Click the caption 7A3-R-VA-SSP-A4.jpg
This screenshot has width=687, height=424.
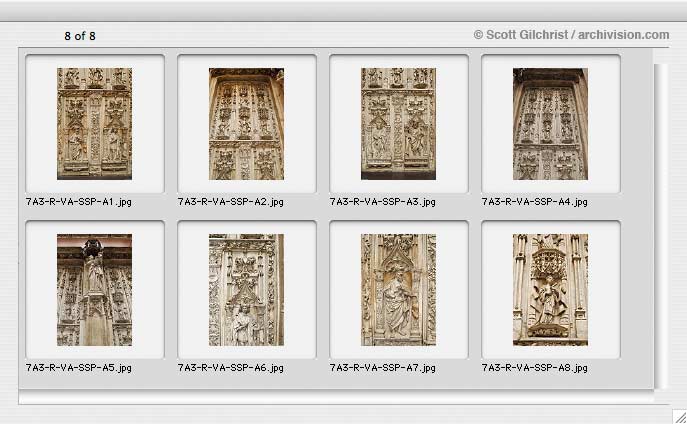tap(535, 202)
